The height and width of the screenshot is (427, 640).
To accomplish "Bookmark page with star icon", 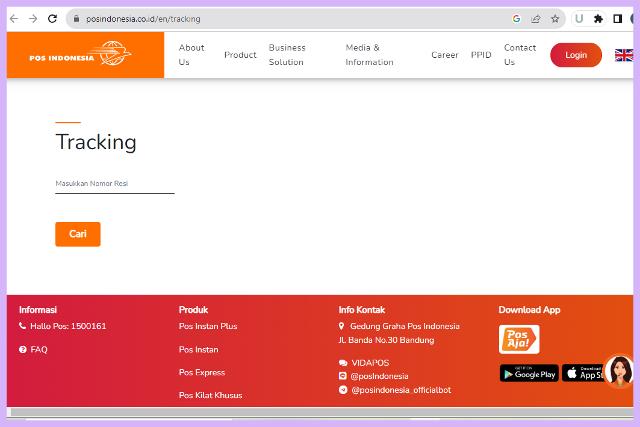I will [555, 19].
